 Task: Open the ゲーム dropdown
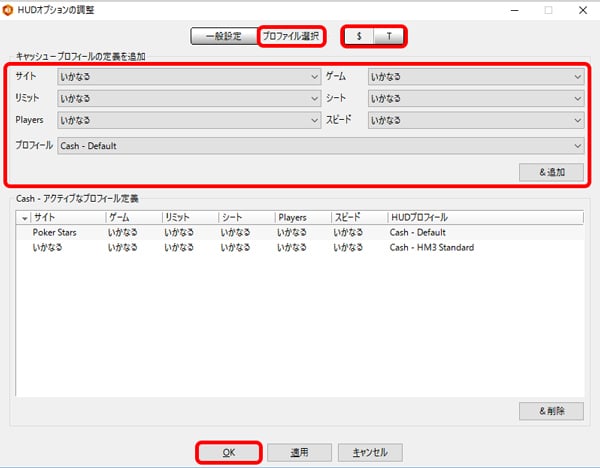click(x=476, y=75)
